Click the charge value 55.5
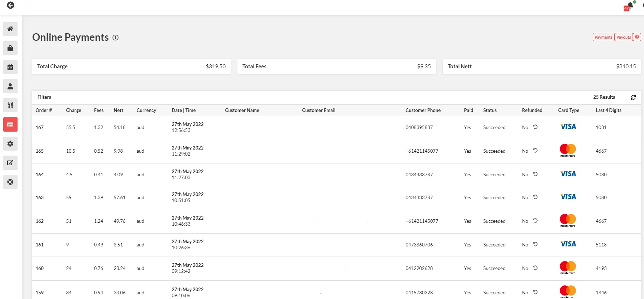This screenshot has width=644, height=299. (71, 127)
